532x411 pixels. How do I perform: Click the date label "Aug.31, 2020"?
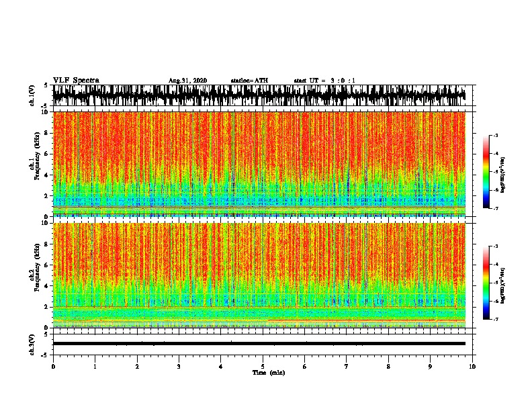tap(187, 81)
